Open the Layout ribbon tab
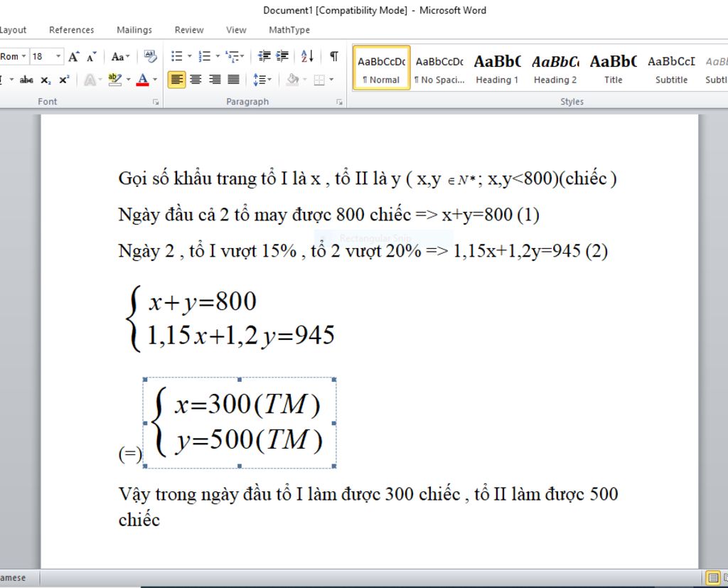Screen dimensions: 728x588 pos(13,30)
